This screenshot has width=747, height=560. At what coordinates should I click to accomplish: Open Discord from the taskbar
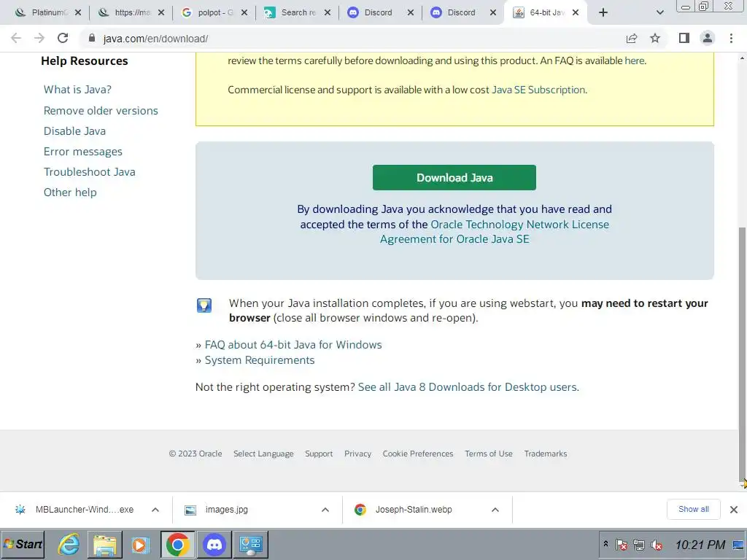point(214,544)
